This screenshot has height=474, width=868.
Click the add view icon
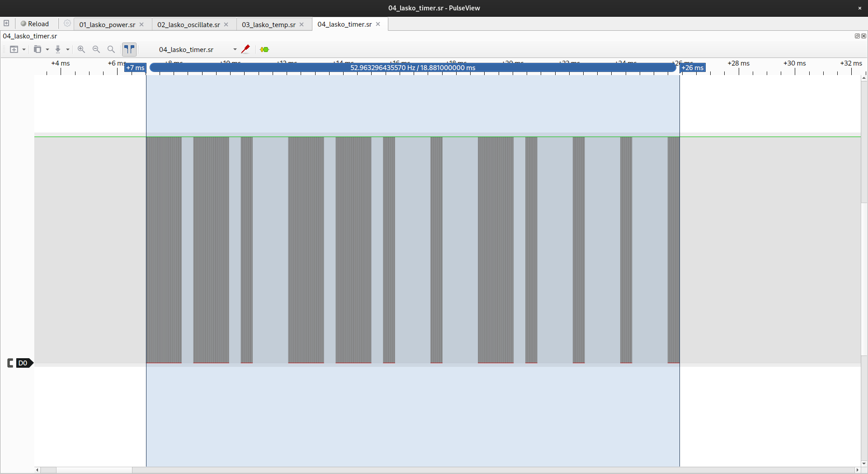click(x=14, y=49)
